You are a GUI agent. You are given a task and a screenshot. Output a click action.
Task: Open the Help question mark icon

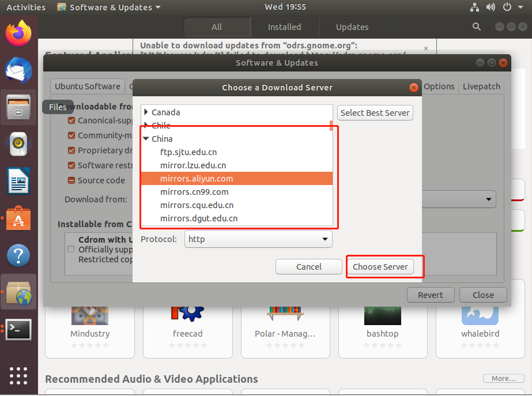[x=18, y=255]
